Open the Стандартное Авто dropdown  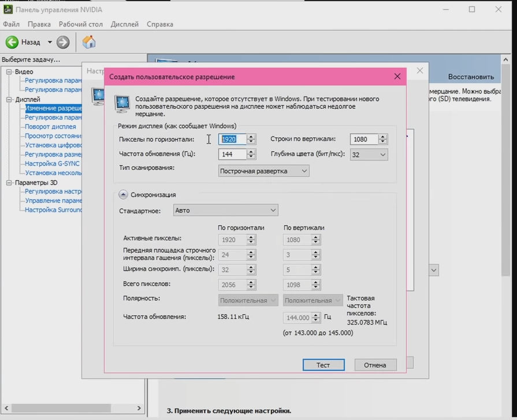coord(225,210)
